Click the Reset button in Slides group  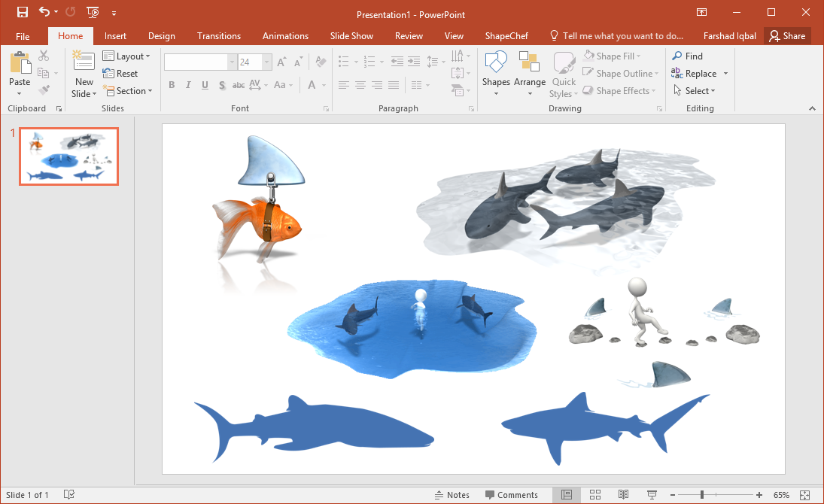coord(120,74)
